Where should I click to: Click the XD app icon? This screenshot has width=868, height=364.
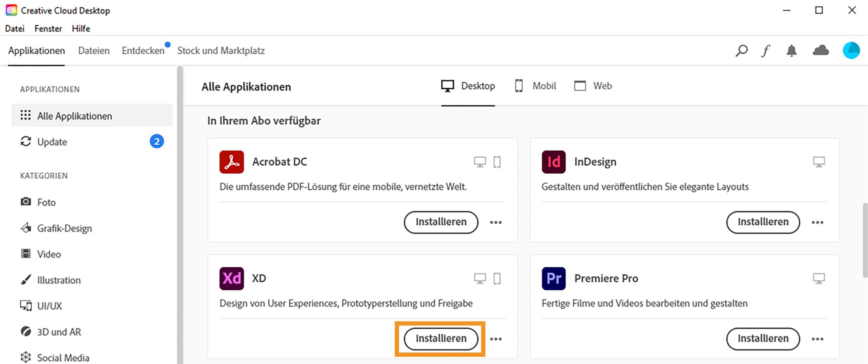point(231,279)
